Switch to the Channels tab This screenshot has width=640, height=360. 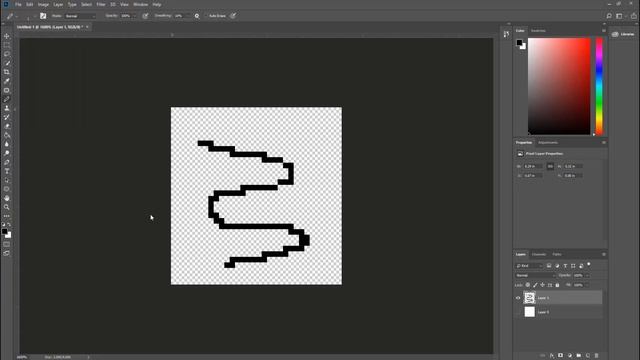coord(539,254)
